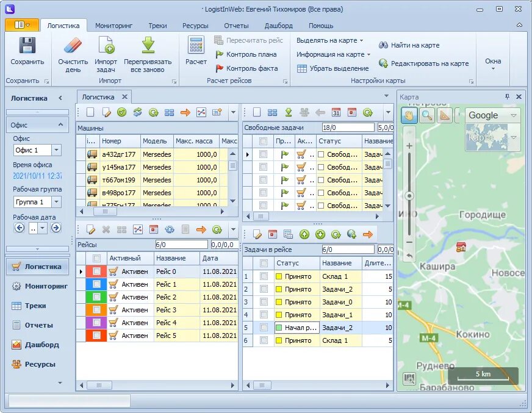Image resolution: width=532 pixels, height=413 pixels.
Task: Click map zoom out minus button
Action: 409,242
